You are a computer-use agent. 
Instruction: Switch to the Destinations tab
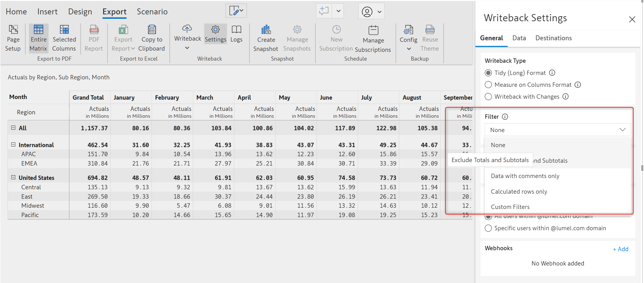coord(553,38)
